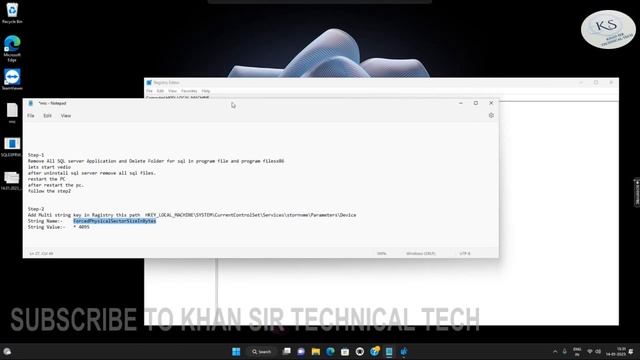Open Notepad settings gear icon
The width and height of the screenshot is (640, 360).
491,116
